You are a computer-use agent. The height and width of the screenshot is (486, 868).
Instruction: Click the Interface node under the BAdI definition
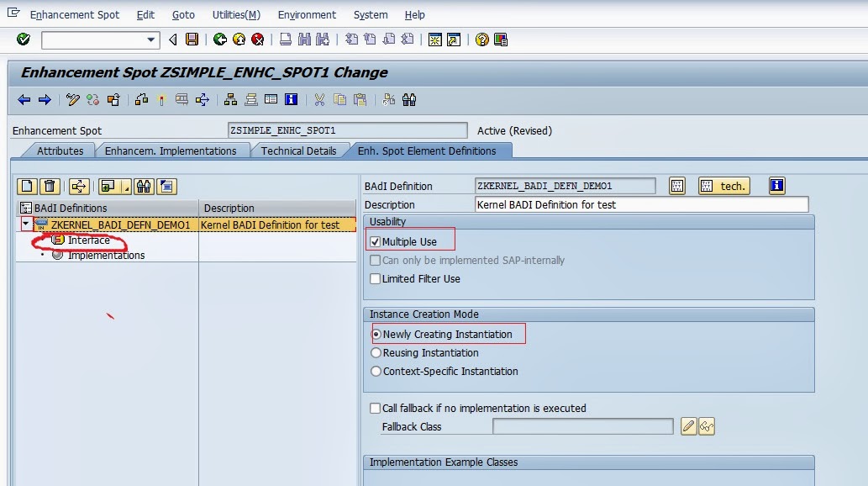pyautogui.click(x=87, y=240)
